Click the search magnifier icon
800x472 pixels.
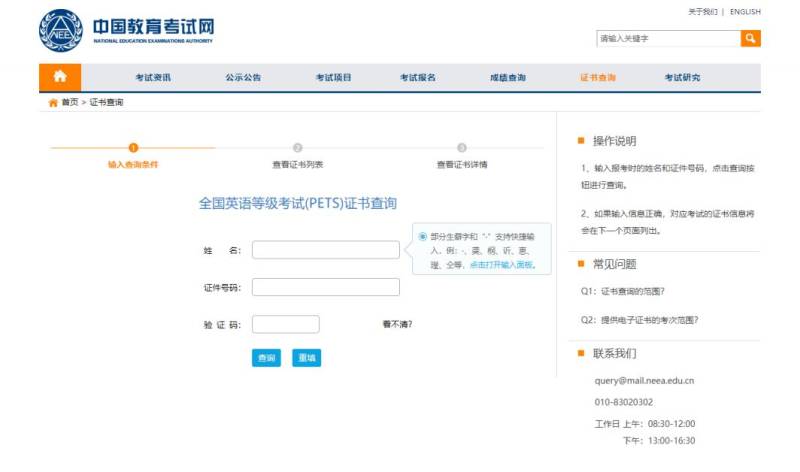(x=750, y=38)
